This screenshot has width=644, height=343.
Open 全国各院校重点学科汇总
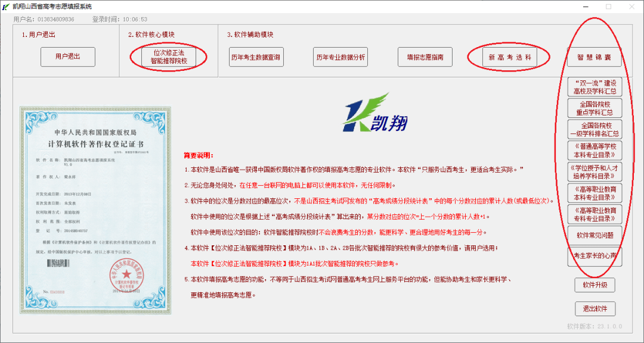(595, 108)
